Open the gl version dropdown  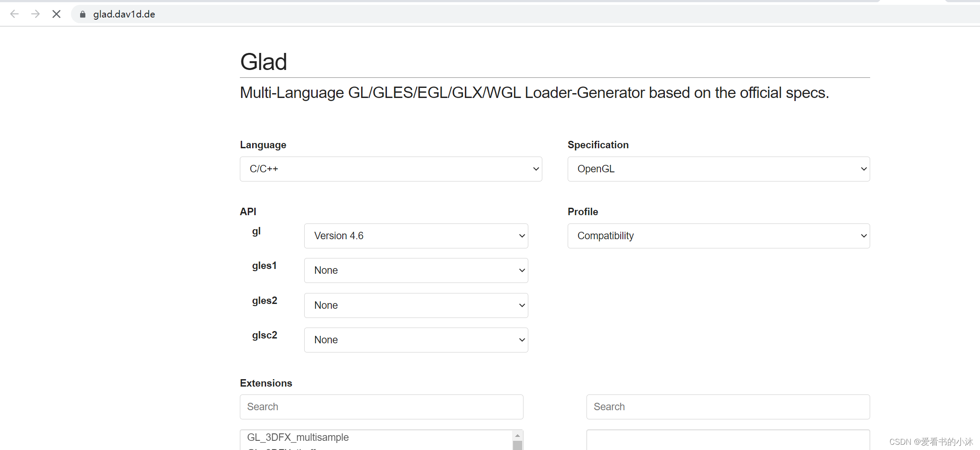pyautogui.click(x=416, y=236)
